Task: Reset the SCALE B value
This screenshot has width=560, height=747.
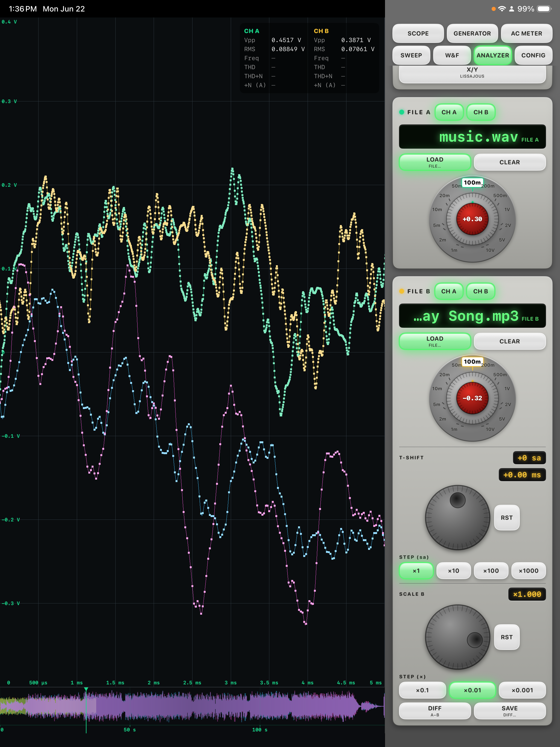Action: (x=507, y=637)
